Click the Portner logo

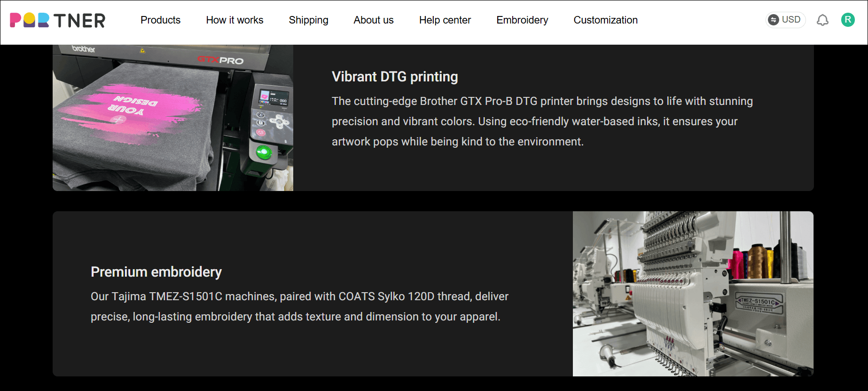57,20
